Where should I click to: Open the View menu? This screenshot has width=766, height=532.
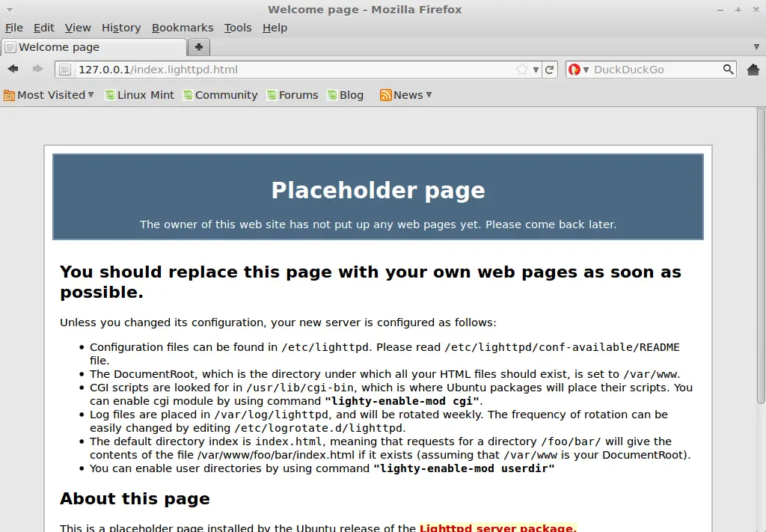pyautogui.click(x=78, y=28)
